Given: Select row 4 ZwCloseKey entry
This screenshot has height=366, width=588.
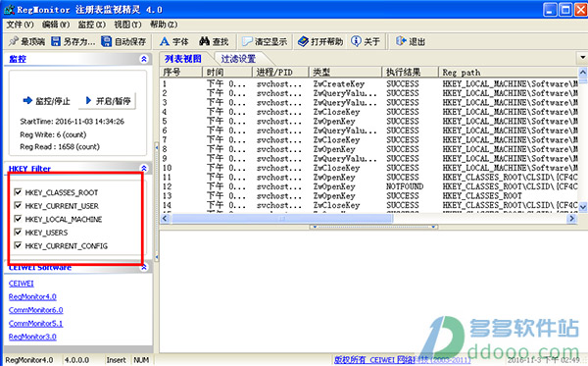Looking at the screenshot, I should pyautogui.click(x=369, y=112).
